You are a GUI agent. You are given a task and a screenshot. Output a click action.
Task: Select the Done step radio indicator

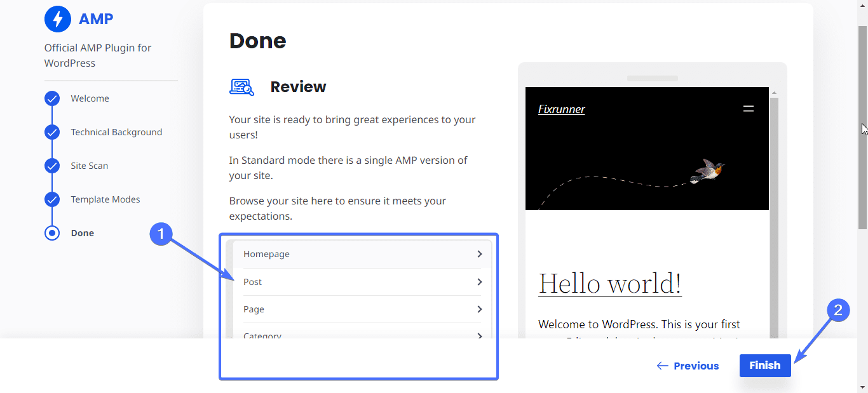coord(52,233)
